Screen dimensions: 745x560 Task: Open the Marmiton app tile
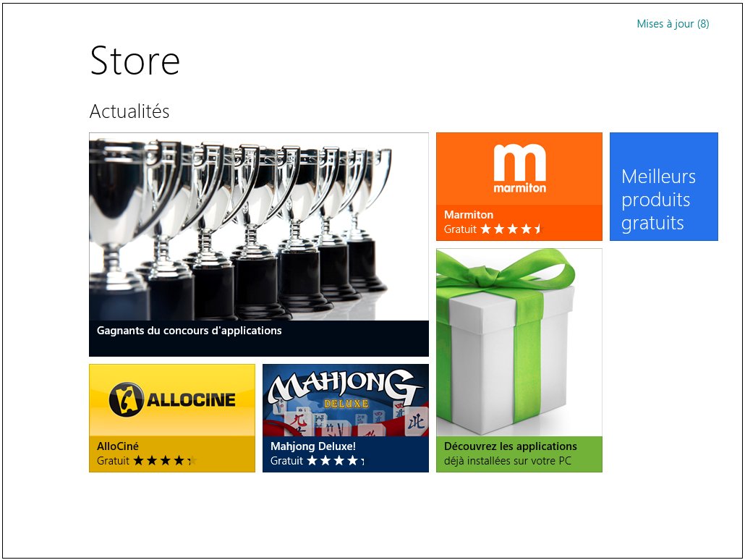point(519,187)
